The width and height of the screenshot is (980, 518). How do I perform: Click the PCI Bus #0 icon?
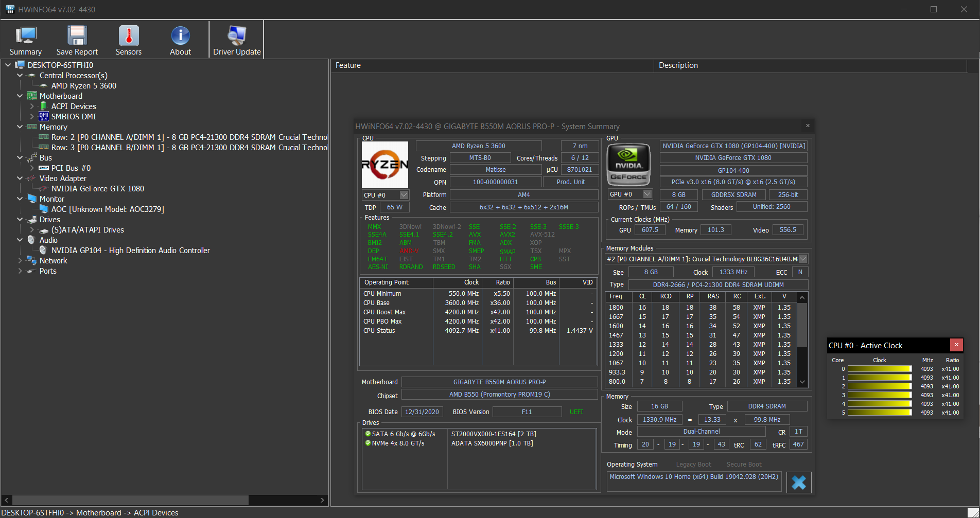point(44,168)
